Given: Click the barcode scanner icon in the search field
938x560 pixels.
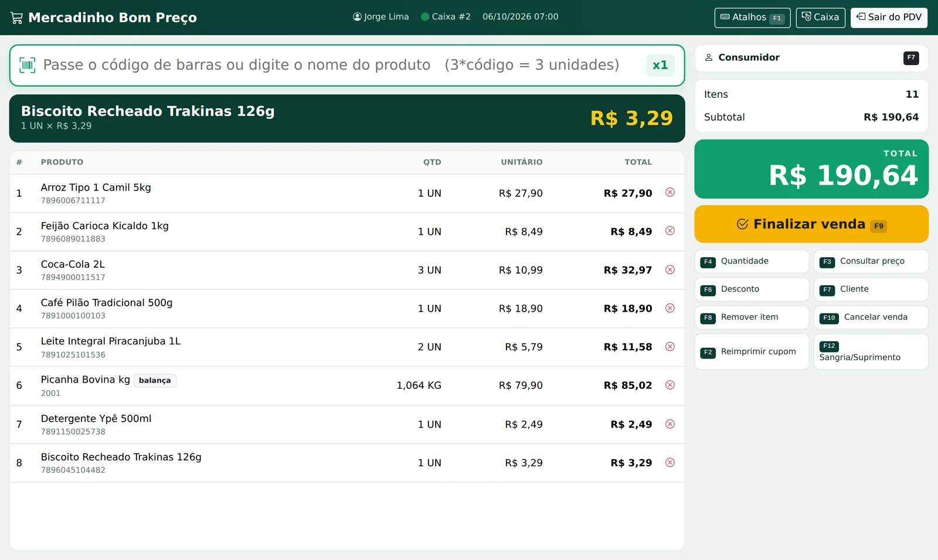Looking at the screenshot, I should click(x=28, y=65).
